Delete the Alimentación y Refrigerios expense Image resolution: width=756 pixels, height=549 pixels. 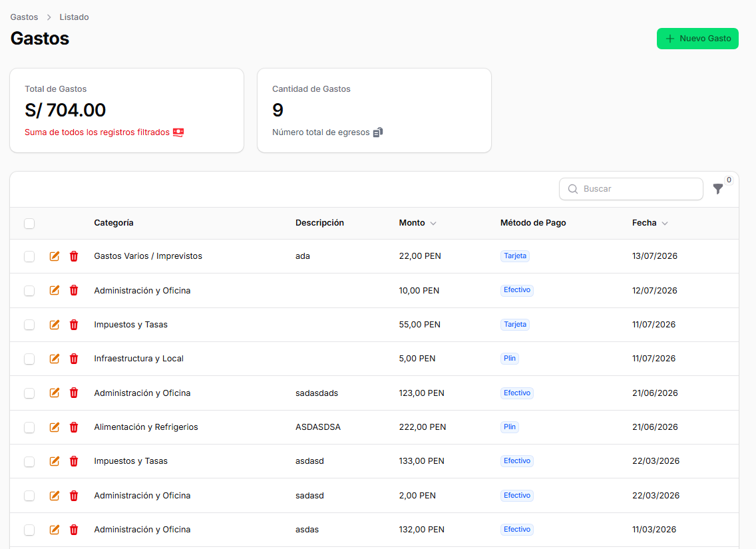tap(74, 427)
